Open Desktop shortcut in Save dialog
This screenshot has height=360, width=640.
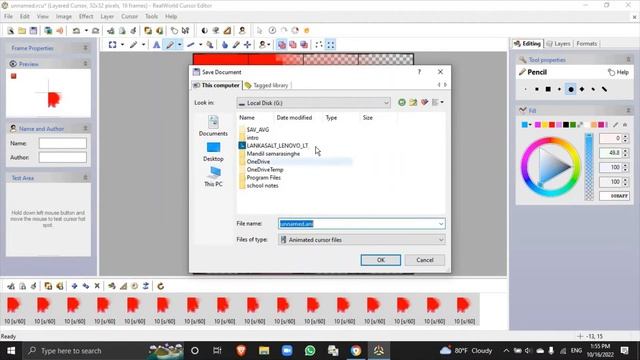pyautogui.click(x=213, y=151)
